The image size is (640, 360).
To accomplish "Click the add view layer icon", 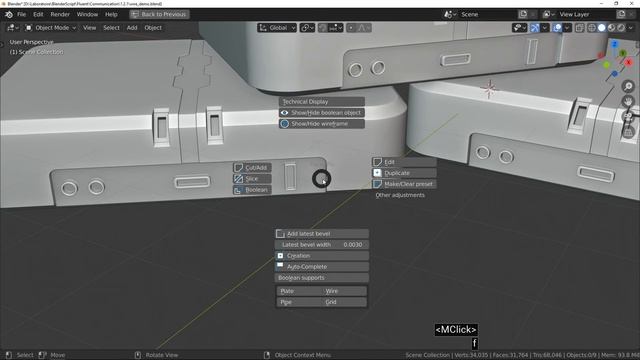I will [621, 14].
